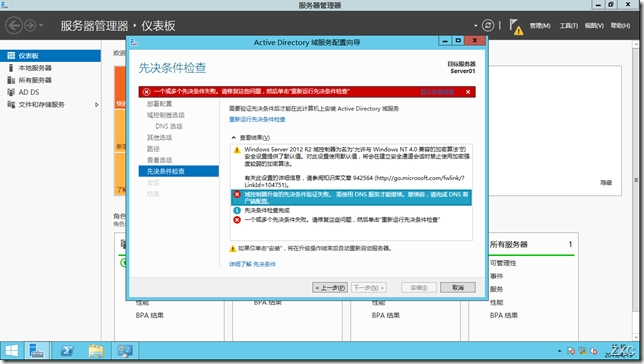The height and width of the screenshot is (364, 644).
Task: Close the red error banner
Action: tap(468, 92)
